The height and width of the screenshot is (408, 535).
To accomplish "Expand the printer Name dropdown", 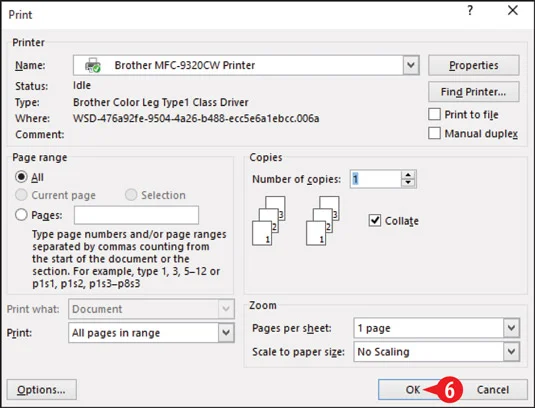I will 411,65.
